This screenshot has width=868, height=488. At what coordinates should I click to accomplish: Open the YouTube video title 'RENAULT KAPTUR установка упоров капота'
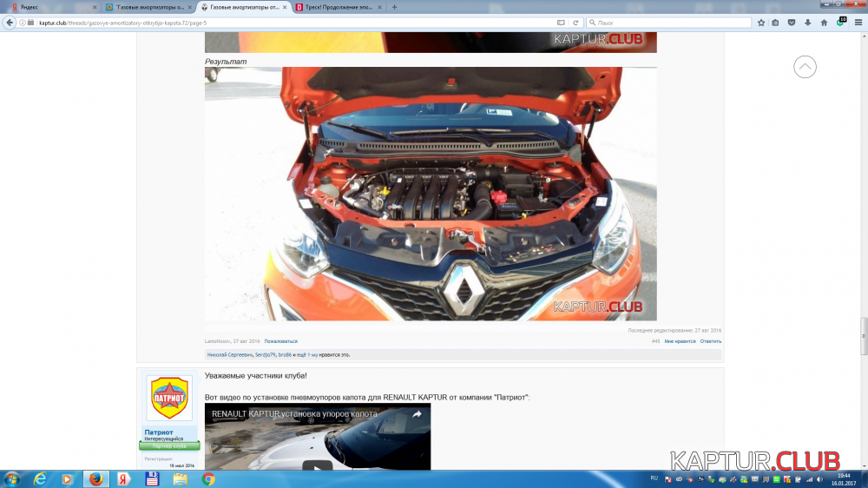point(294,414)
